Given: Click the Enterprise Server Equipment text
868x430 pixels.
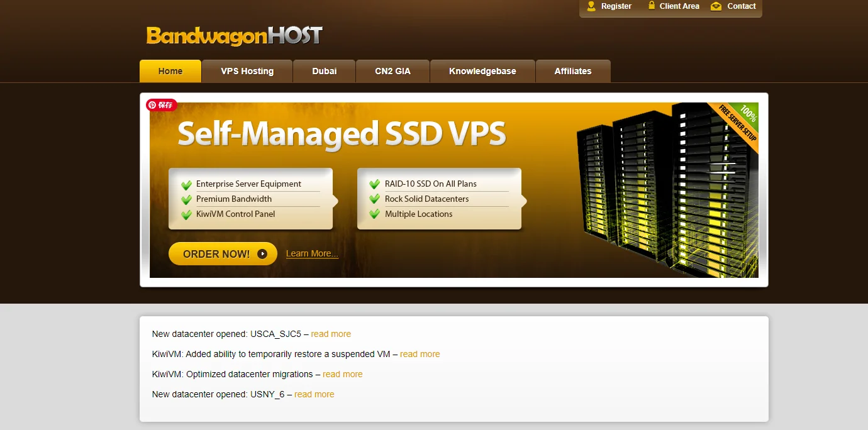Looking at the screenshot, I should click(248, 184).
